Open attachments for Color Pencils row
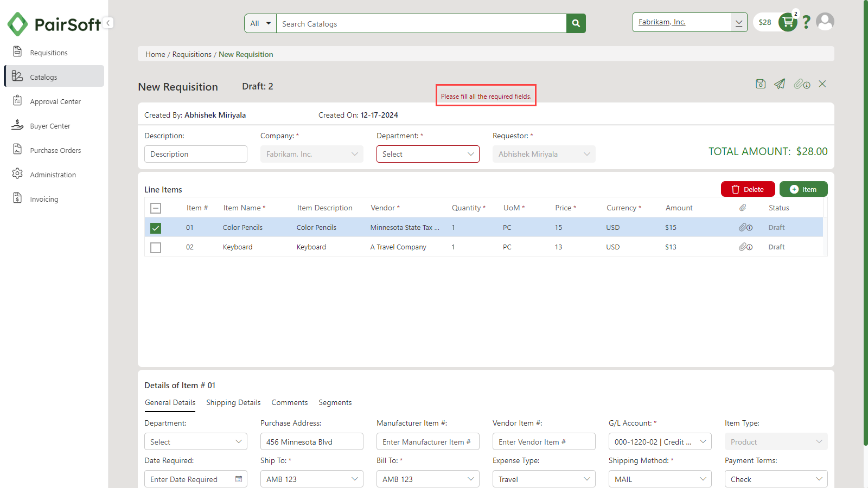This screenshot has height=488, width=868. coord(745,228)
